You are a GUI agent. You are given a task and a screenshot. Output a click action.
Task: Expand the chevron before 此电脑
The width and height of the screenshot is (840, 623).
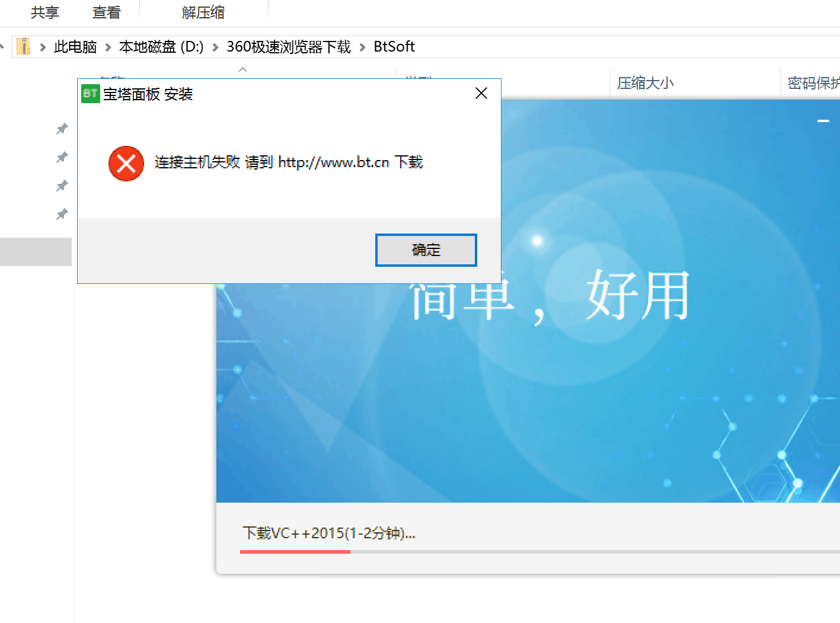pyautogui.click(x=43, y=47)
